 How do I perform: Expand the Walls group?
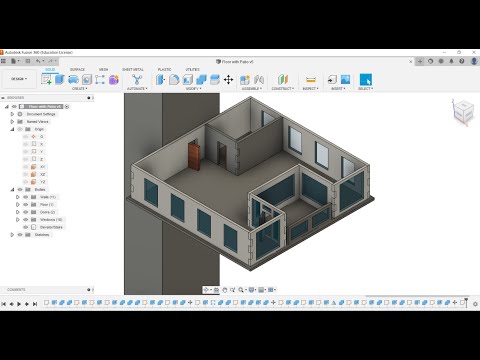pyautogui.click(x=18, y=197)
